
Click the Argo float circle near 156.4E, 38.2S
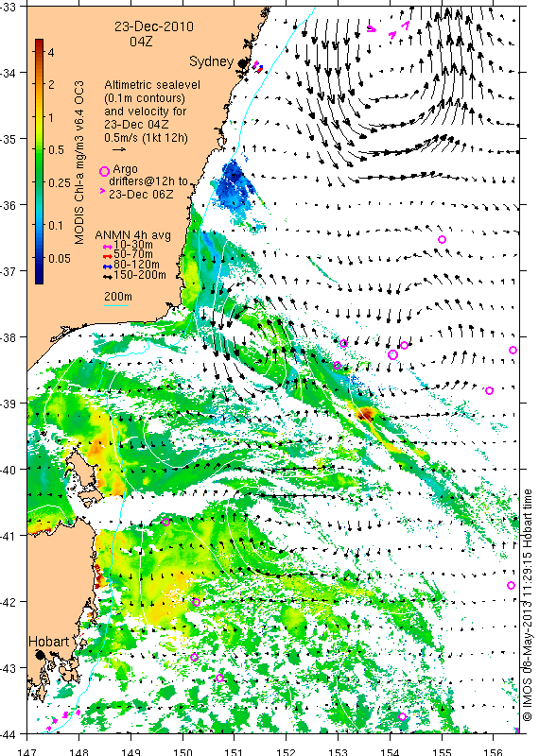(513, 350)
